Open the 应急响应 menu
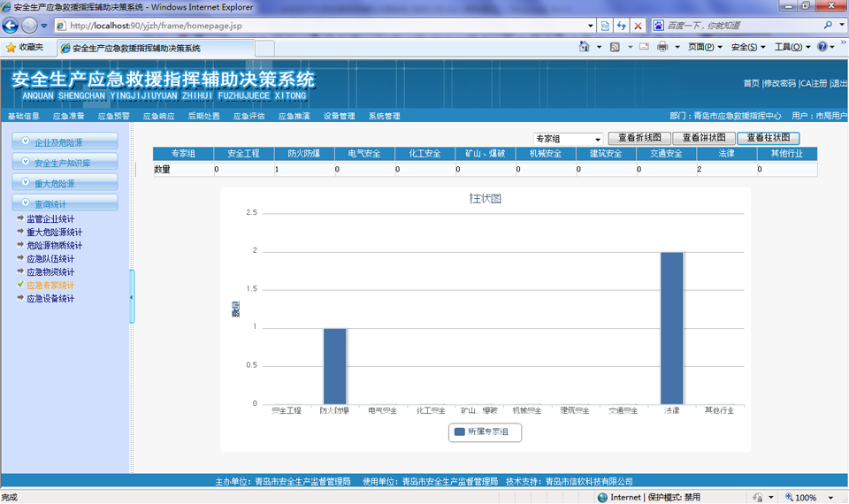The width and height of the screenshot is (849, 504). point(158,116)
